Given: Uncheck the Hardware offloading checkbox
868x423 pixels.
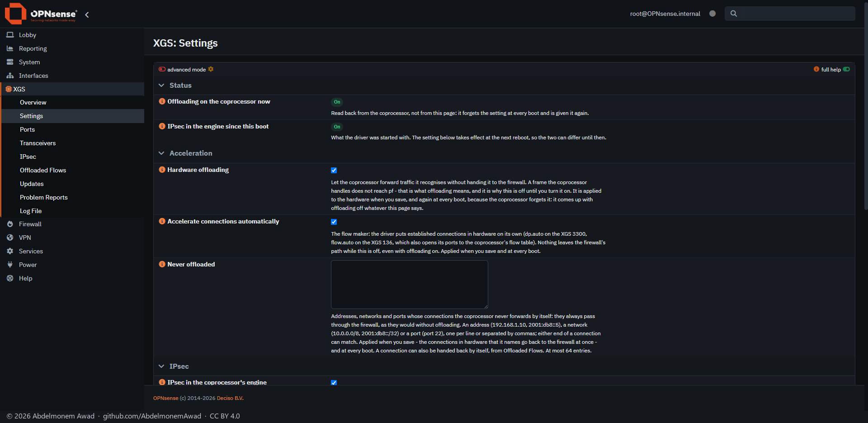Looking at the screenshot, I should coord(334,170).
